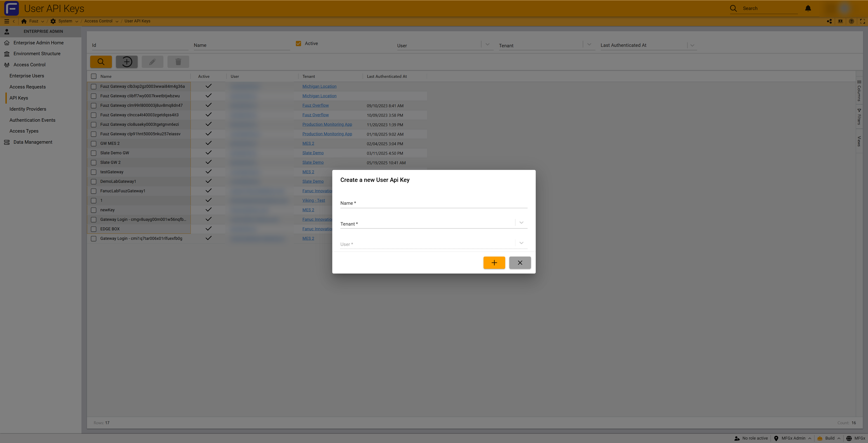Open Access Types in sidebar
The image size is (868, 443).
(24, 131)
